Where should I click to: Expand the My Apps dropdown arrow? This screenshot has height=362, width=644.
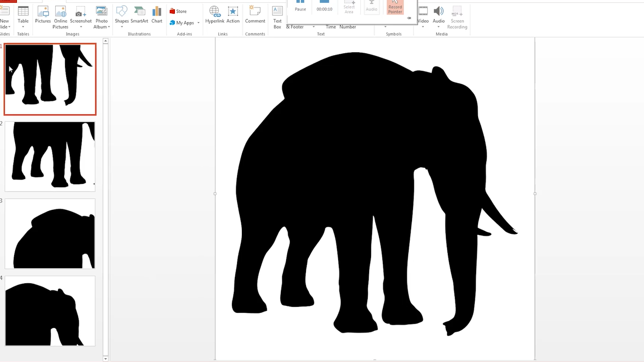pyautogui.click(x=198, y=23)
